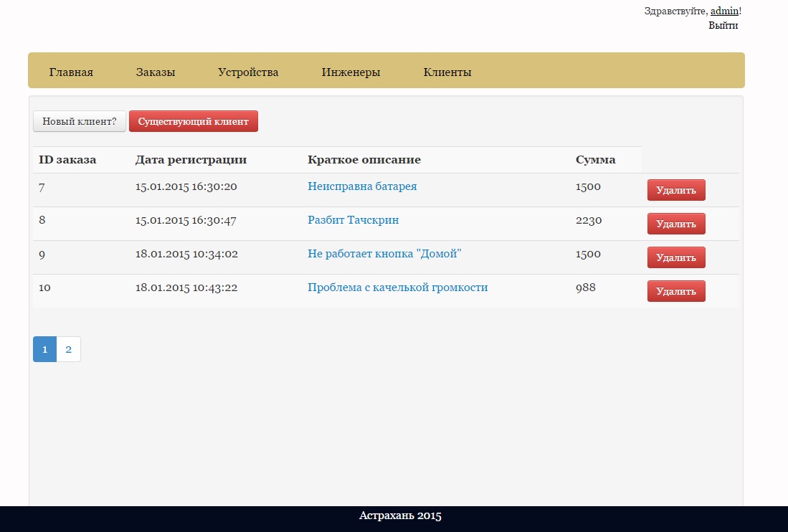
Task: Open the Неисправна батарея order link
Action: [362, 186]
